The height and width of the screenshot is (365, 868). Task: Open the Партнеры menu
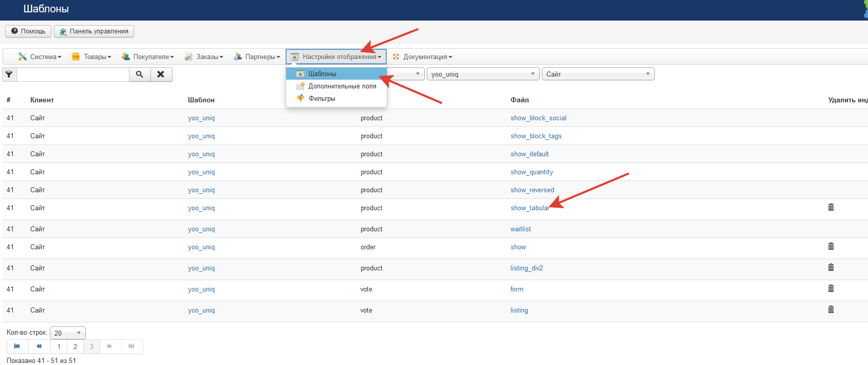point(257,57)
